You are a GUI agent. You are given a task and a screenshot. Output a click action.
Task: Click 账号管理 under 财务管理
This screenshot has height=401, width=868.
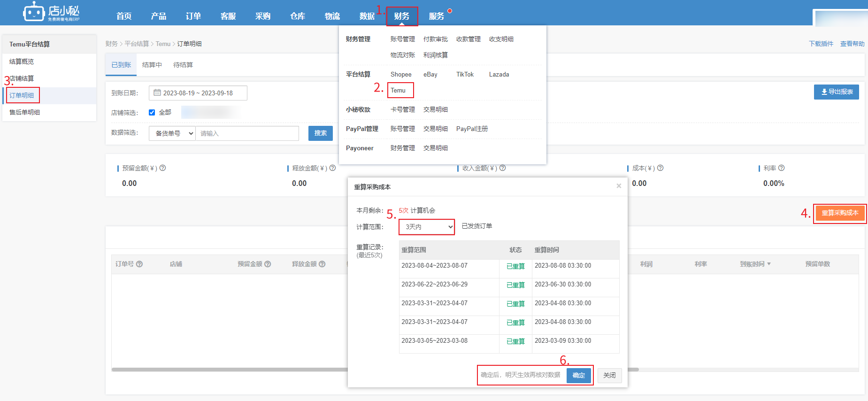(403, 39)
